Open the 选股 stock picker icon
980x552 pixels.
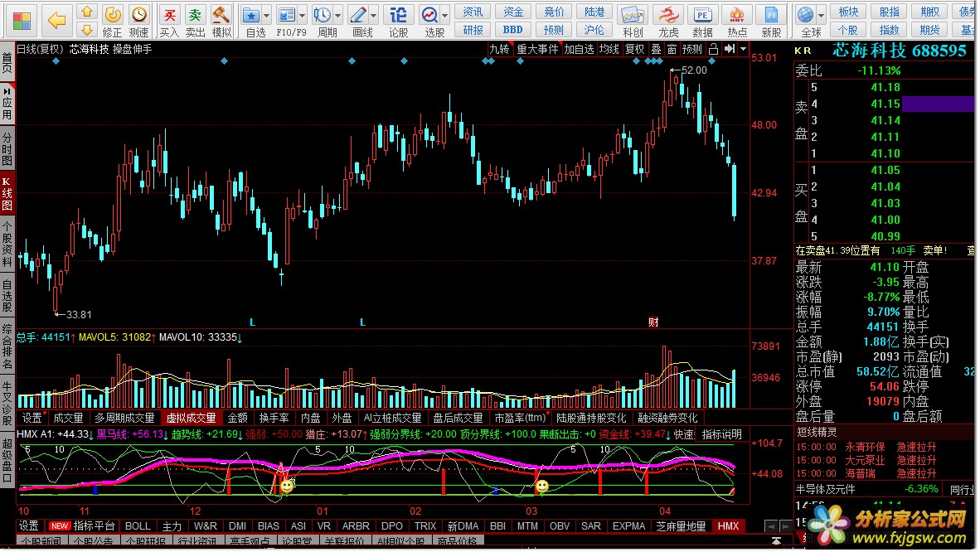(x=429, y=16)
